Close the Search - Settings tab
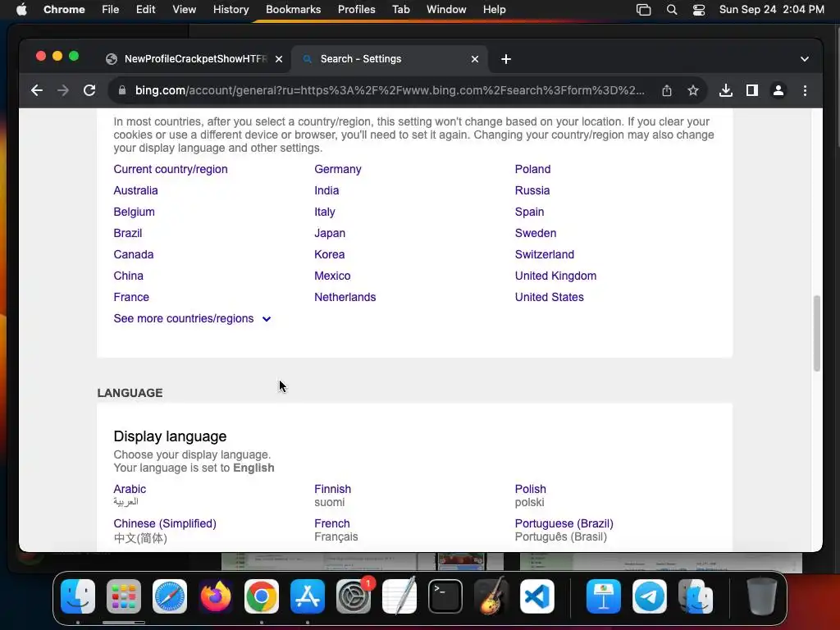The width and height of the screenshot is (840, 630). (x=475, y=59)
